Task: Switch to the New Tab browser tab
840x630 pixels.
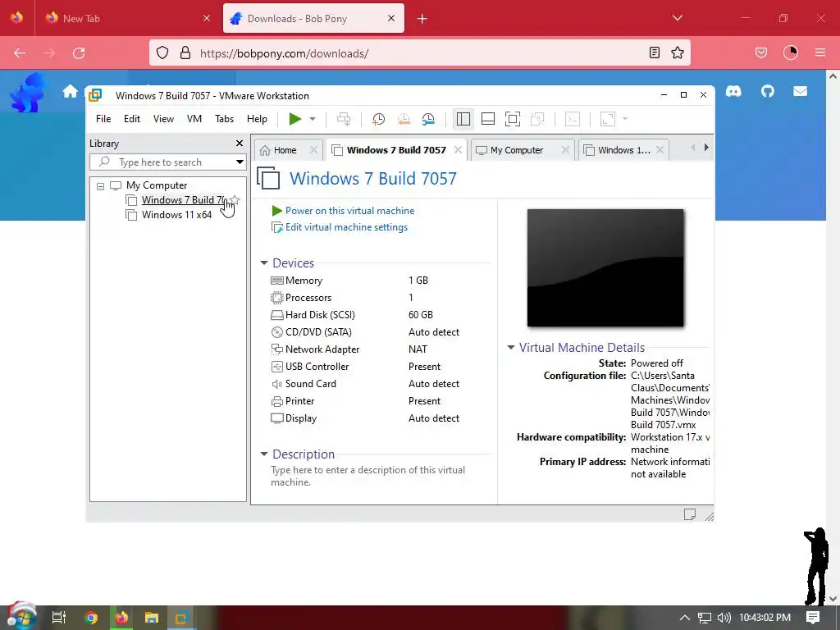Action: [127, 18]
